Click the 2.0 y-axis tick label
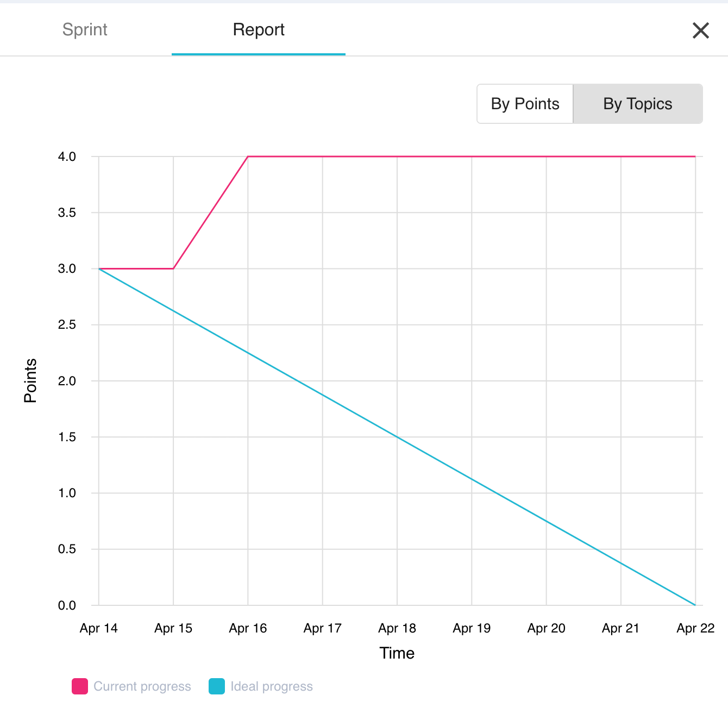The width and height of the screenshot is (728, 714). click(x=67, y=381)
